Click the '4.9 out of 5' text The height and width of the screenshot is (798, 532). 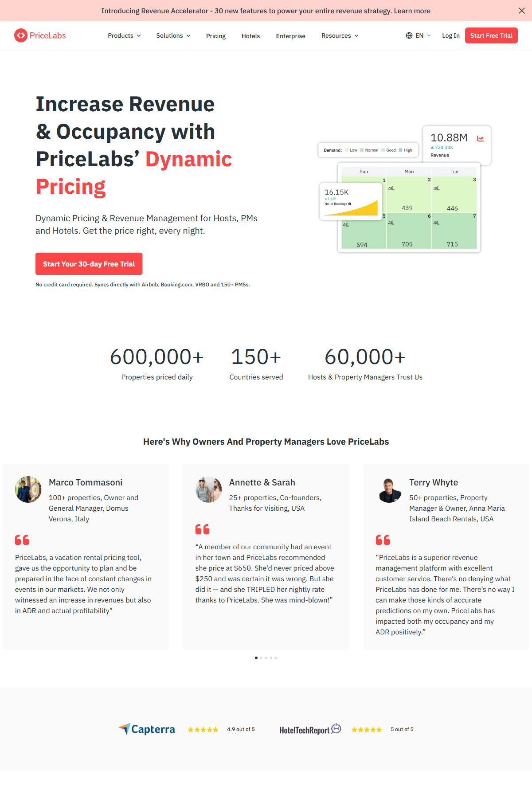tap(241, 729)
